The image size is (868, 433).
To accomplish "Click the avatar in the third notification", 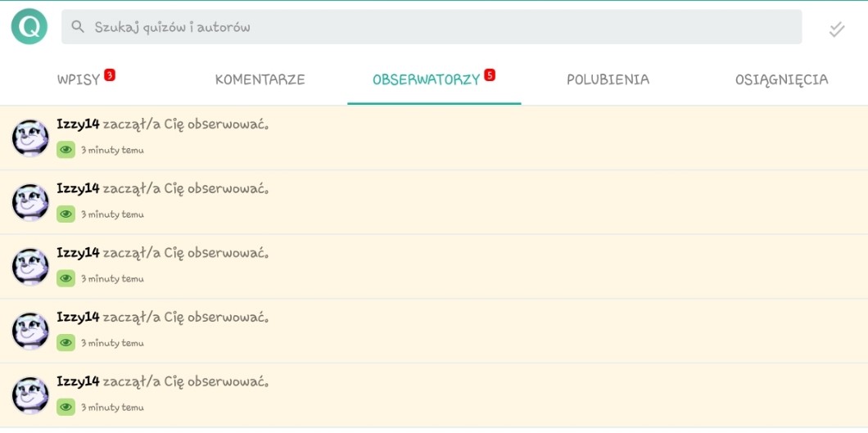I will click(x=30, y=267).
